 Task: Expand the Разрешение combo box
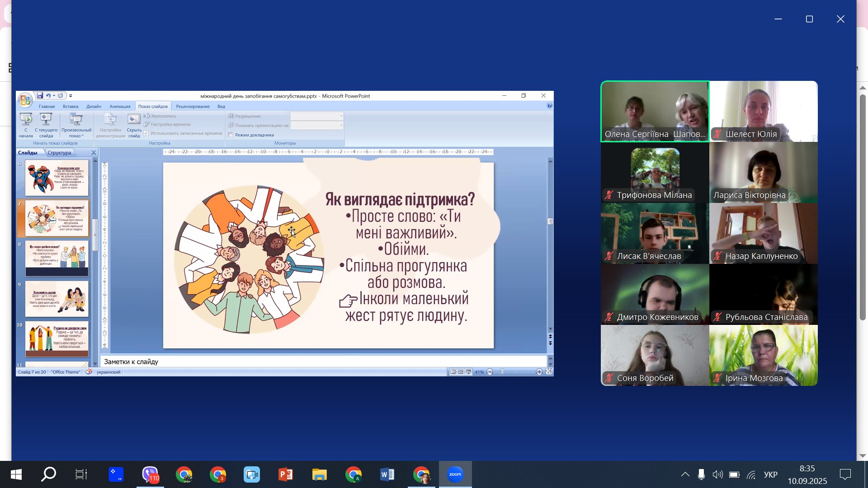coord(341,116)
